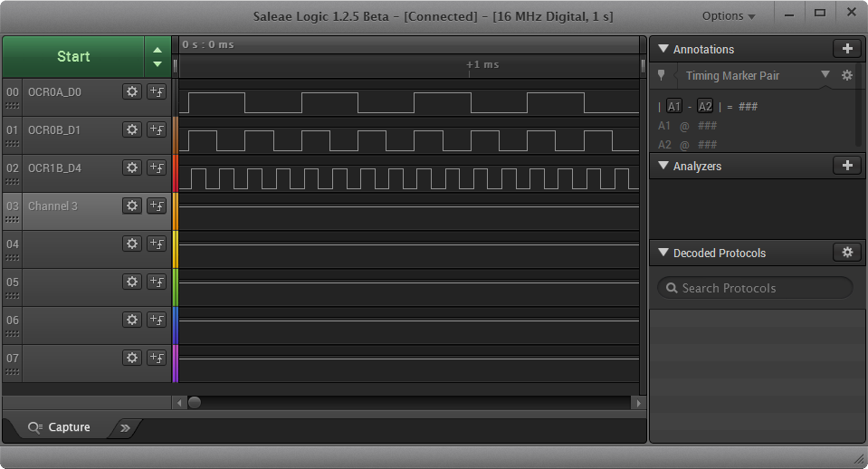Click orange color bar of Channel 3
The height and width of the screenshot is (469, 868).
click(x=176, y=212)
